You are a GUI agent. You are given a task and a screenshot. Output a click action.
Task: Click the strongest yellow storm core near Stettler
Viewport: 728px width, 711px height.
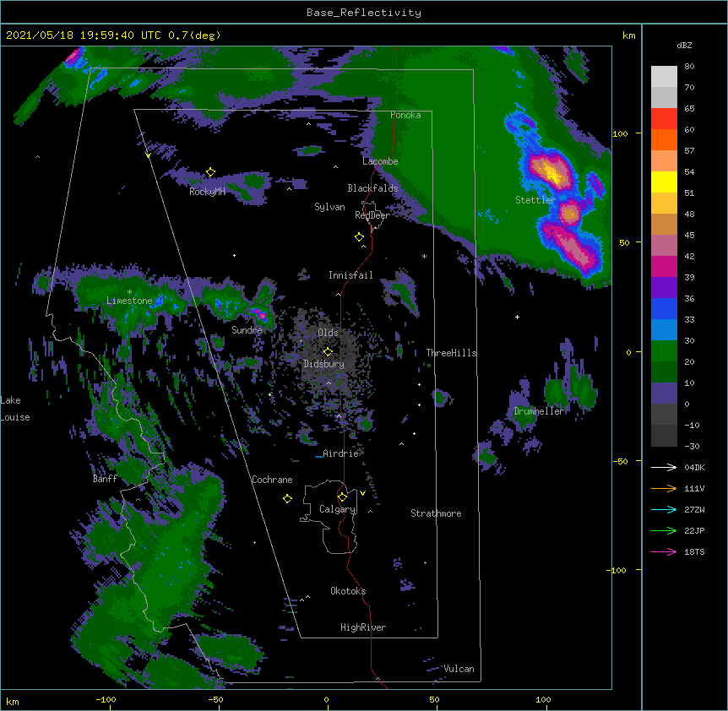[553, 176]
